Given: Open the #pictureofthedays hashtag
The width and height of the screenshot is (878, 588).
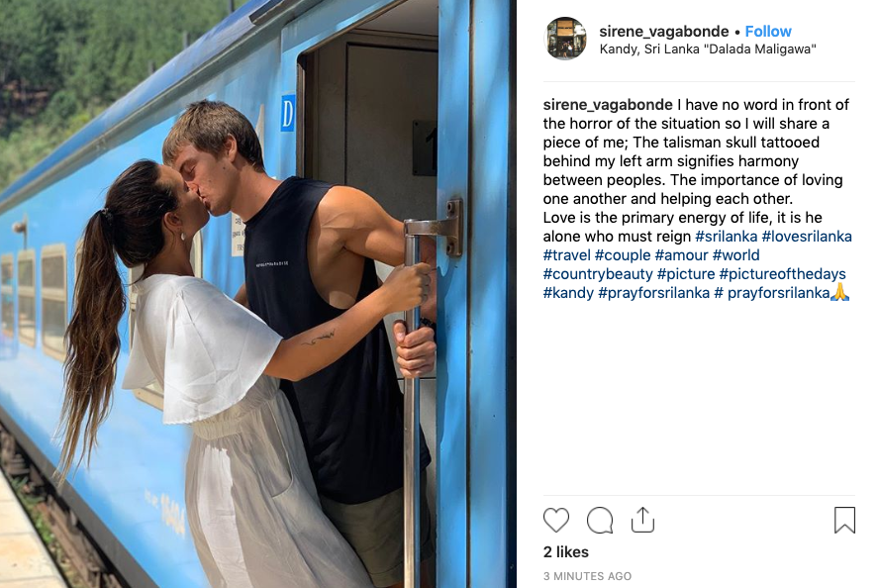Looking at the screenshot, I should coord(782,274).
